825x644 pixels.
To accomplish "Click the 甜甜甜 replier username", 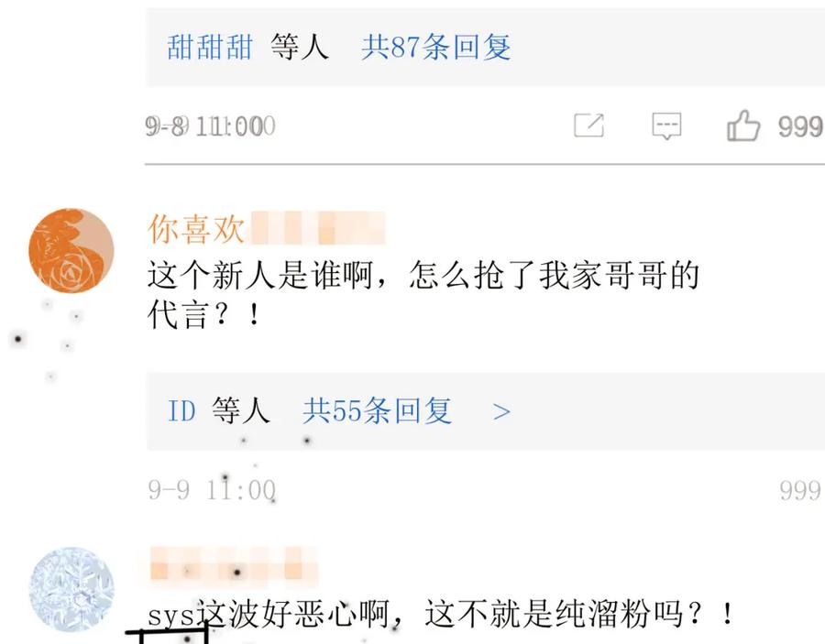I will 209,47.
